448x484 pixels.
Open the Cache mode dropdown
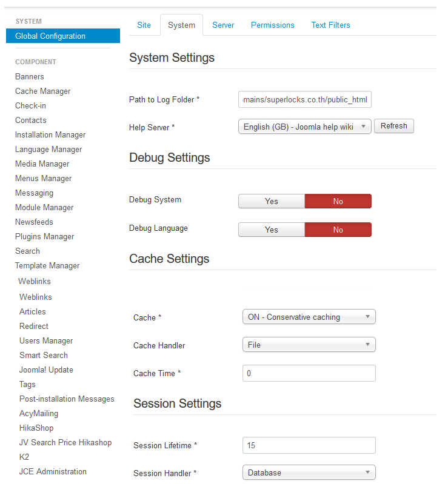(x=309, y=317)
